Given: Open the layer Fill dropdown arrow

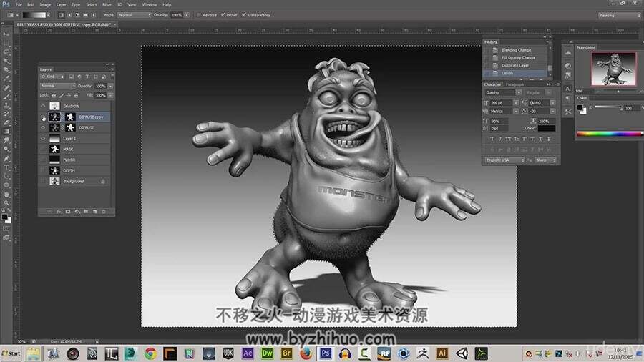Looking at the screenshot, I should [110, 96].
